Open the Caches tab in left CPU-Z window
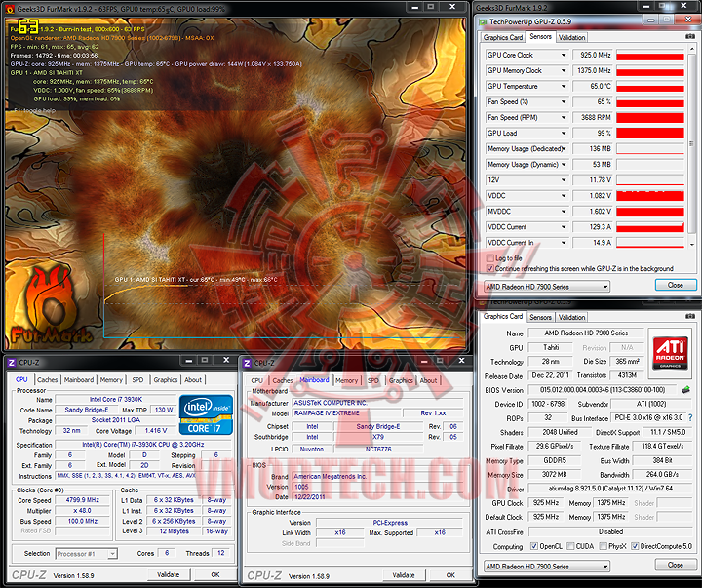This screenshot has height=588, width=702. tap(47, 379)
